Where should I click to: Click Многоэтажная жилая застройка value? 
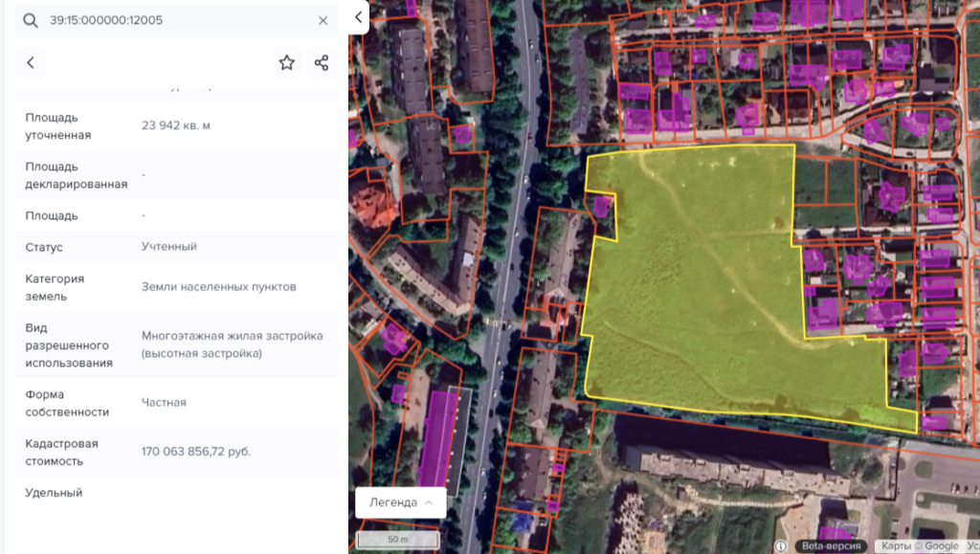[232, 344]
